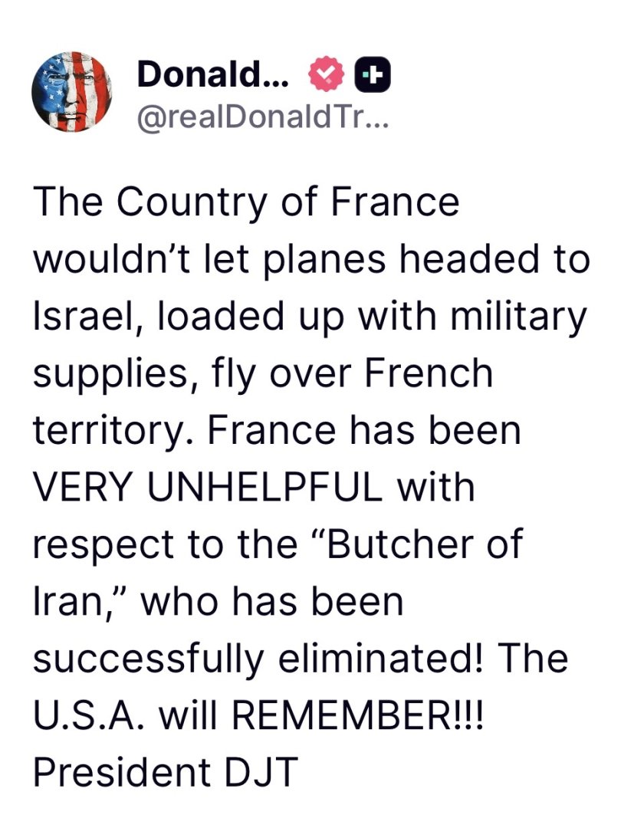Viewport: 644px width, 828px height.
Task: Click the phrase "The Country of France"
Action: (x=245, y=202)
